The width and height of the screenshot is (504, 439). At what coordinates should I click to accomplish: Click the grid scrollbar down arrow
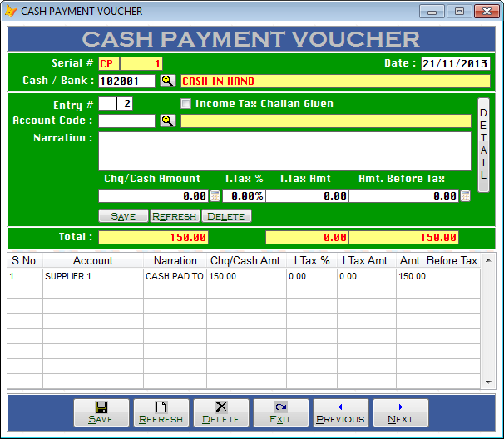click(488, 382)
